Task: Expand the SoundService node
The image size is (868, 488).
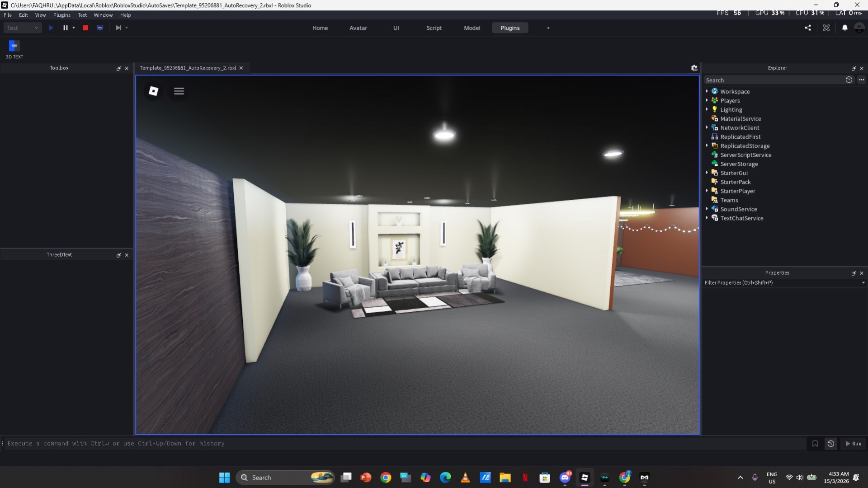Action: 707,209
